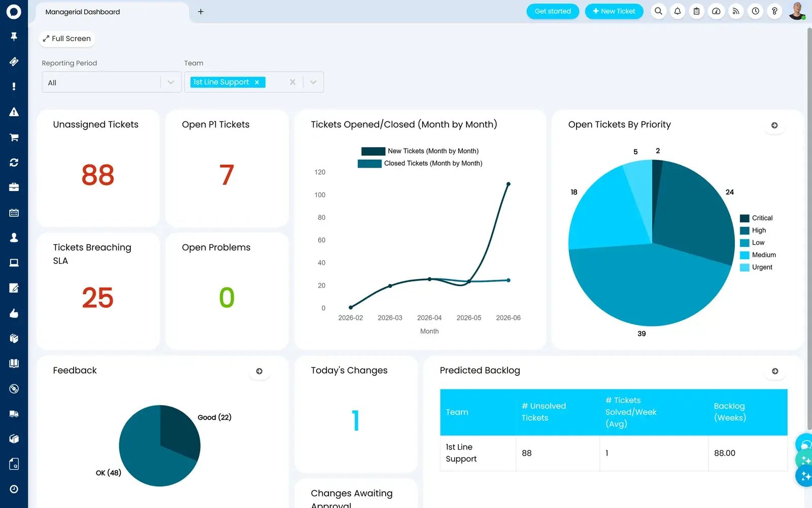Open the search icon in top bar

click(658, 11)
